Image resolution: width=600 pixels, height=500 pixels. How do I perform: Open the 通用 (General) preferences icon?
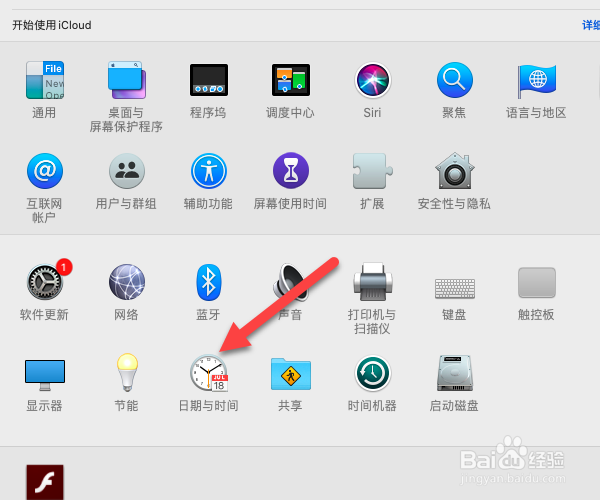45,80
